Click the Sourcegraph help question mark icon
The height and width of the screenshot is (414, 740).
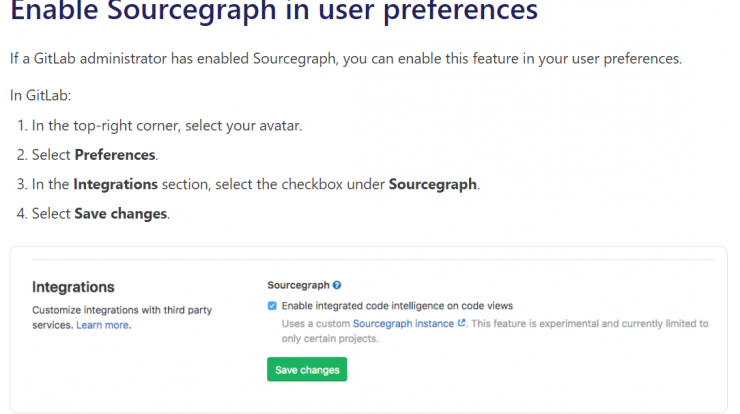(336, 285)
